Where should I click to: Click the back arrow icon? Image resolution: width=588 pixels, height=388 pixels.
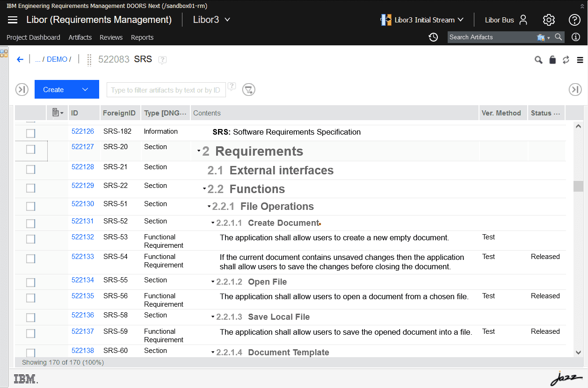click(20, 59)
